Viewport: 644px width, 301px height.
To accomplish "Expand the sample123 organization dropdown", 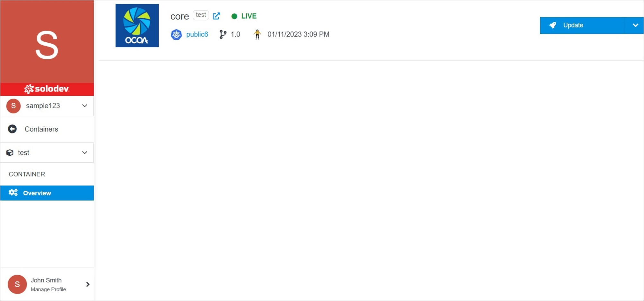I will pyautogui.click(x=85, y=106).
